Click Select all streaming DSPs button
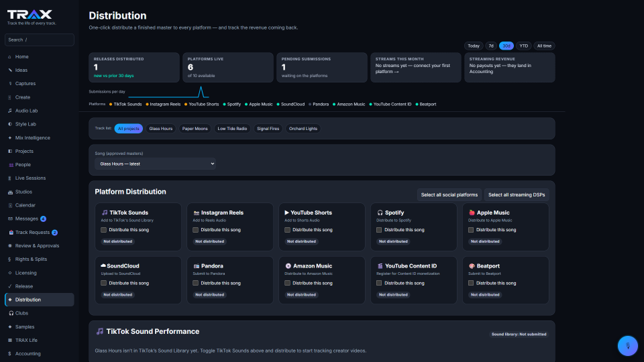 tap(517, 195)
